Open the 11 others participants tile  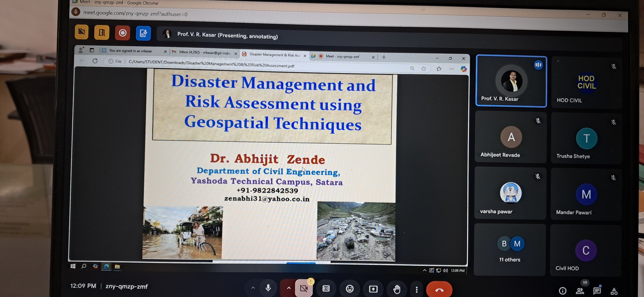click(x=510, y=249)
